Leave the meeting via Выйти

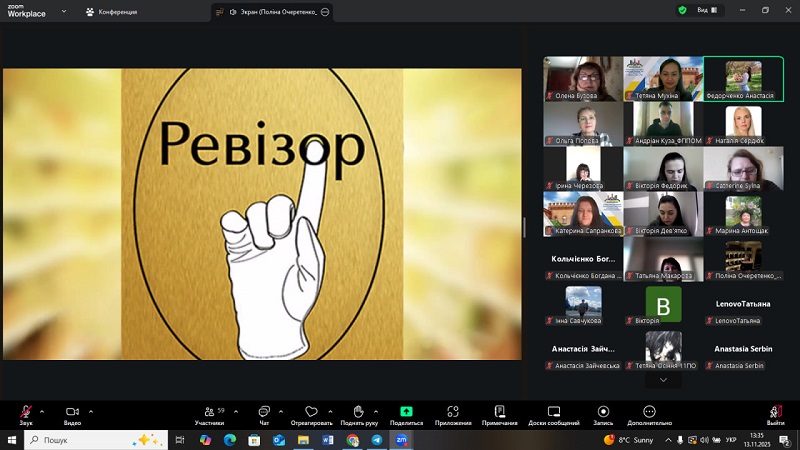[x=775, y=412]
